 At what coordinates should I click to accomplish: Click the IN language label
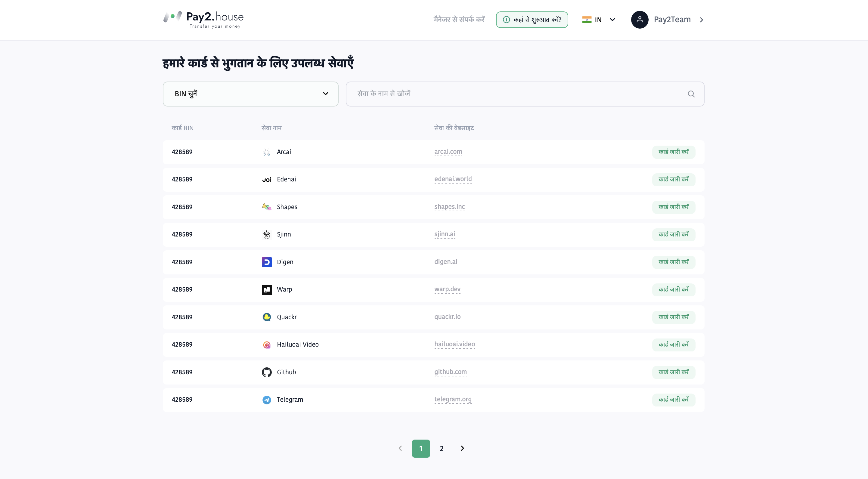pyautogui.click(x=598, y=20)
